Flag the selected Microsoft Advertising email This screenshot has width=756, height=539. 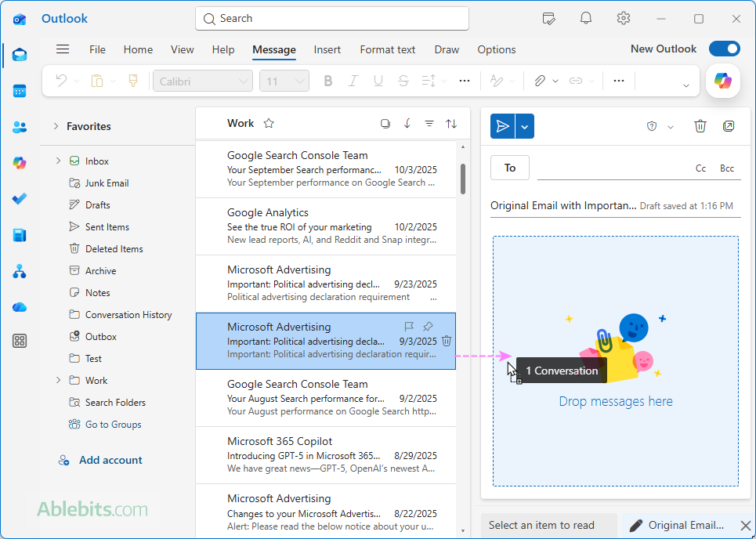409,327
